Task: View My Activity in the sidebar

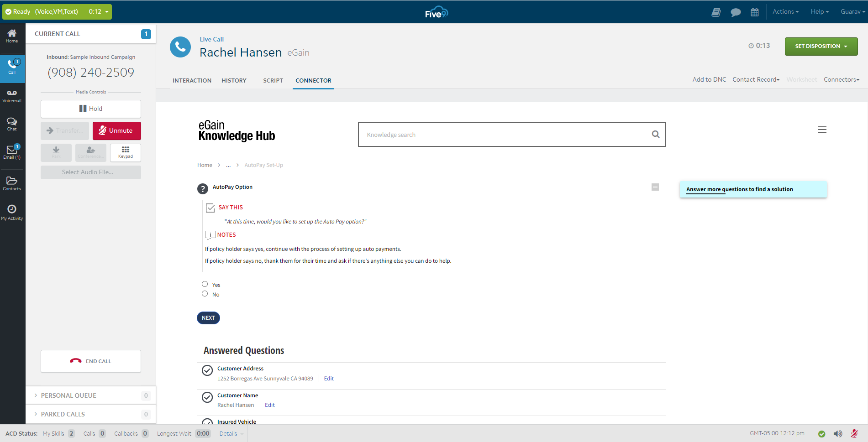Action: coord(12,211)
